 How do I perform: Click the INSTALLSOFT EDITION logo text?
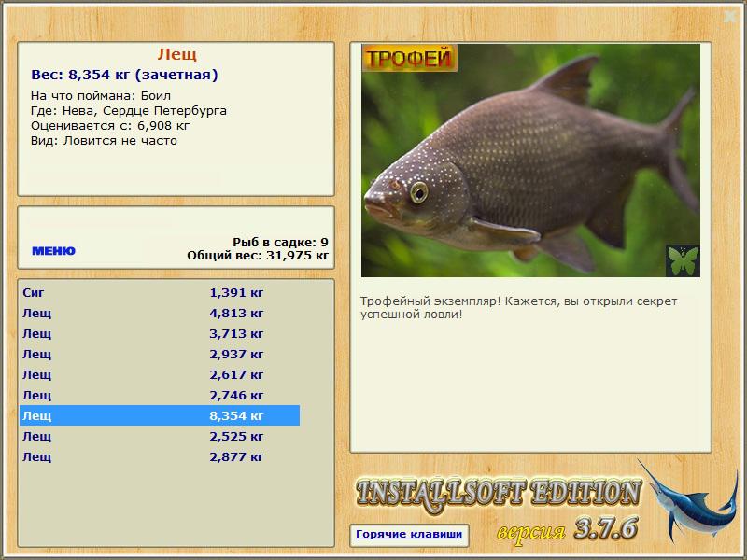pyautogui.click(x=499, y=494)
